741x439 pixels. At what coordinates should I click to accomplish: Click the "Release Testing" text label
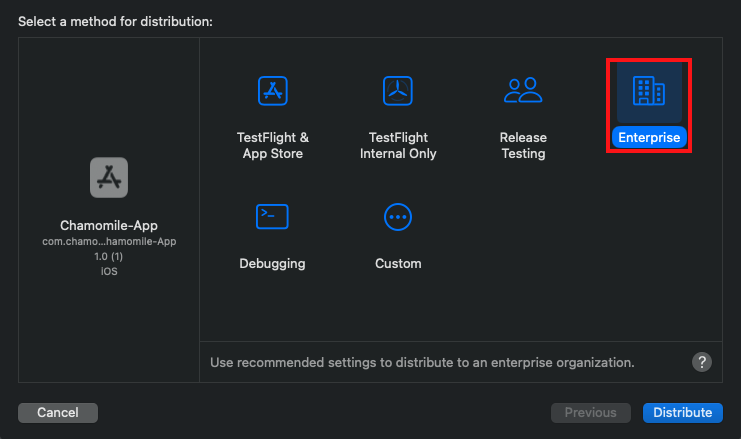coord(523,146)
